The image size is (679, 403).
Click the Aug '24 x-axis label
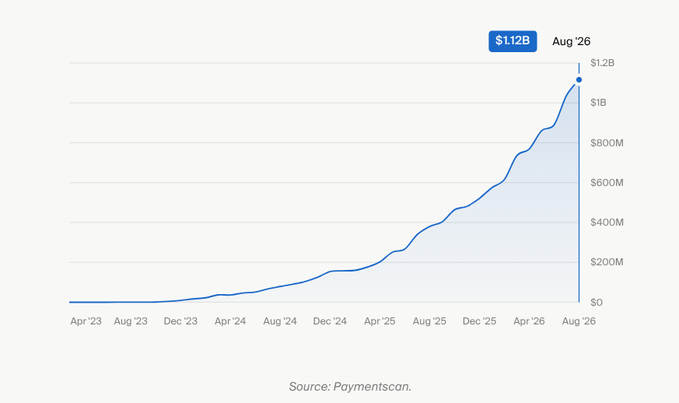point(280,321)
